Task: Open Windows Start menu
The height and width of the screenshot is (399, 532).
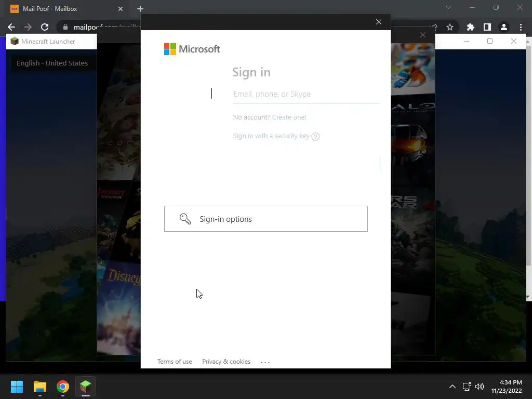Action: click(x=17, y=387)
